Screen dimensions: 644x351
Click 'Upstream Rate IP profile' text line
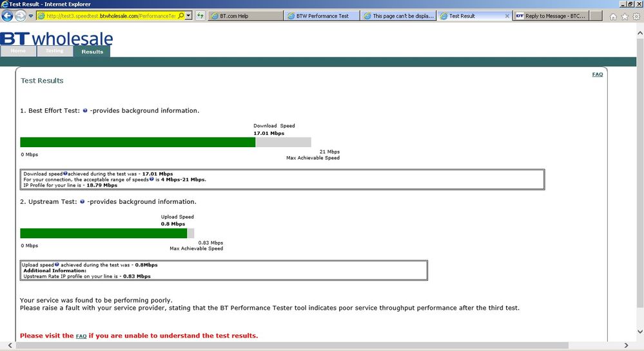86,277
